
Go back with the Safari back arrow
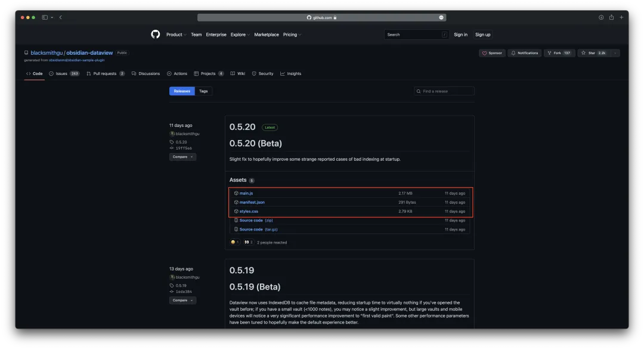(61, 18)
